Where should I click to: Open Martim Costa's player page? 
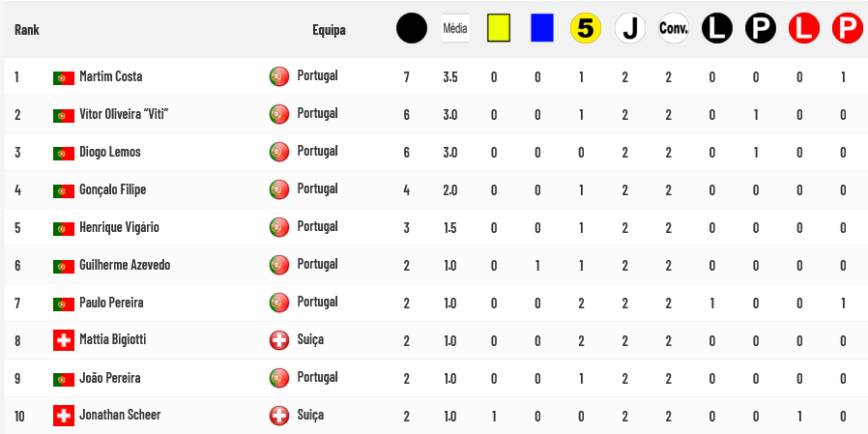point(111,76)
